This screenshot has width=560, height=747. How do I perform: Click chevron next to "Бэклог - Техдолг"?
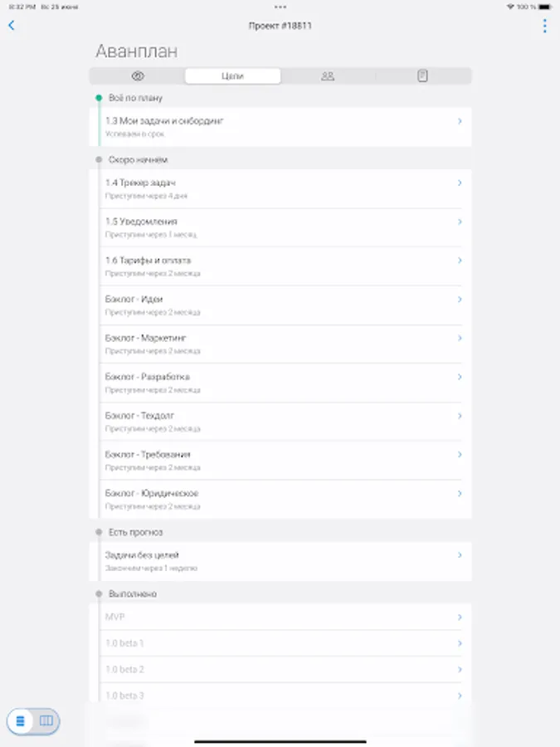[x=460, y=416]
